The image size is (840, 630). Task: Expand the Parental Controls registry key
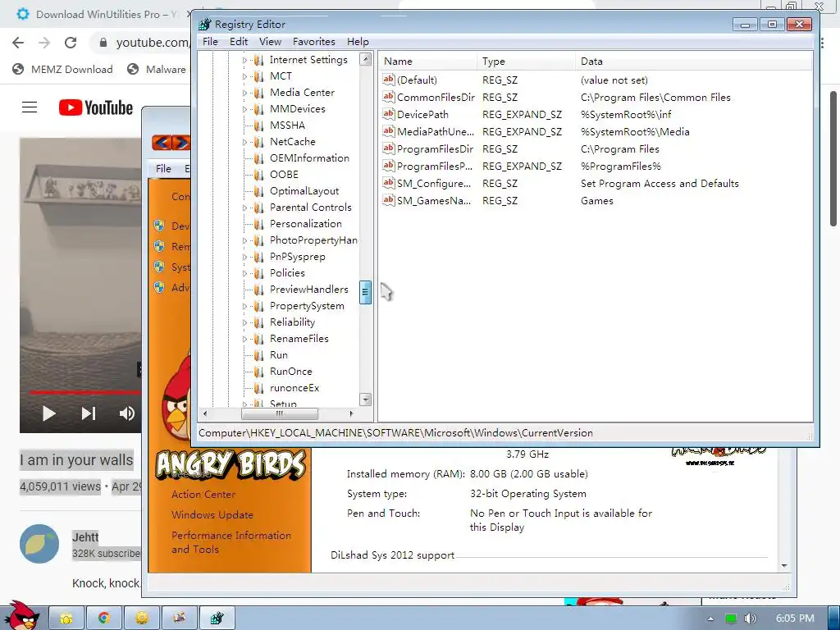tap(244, 208)
